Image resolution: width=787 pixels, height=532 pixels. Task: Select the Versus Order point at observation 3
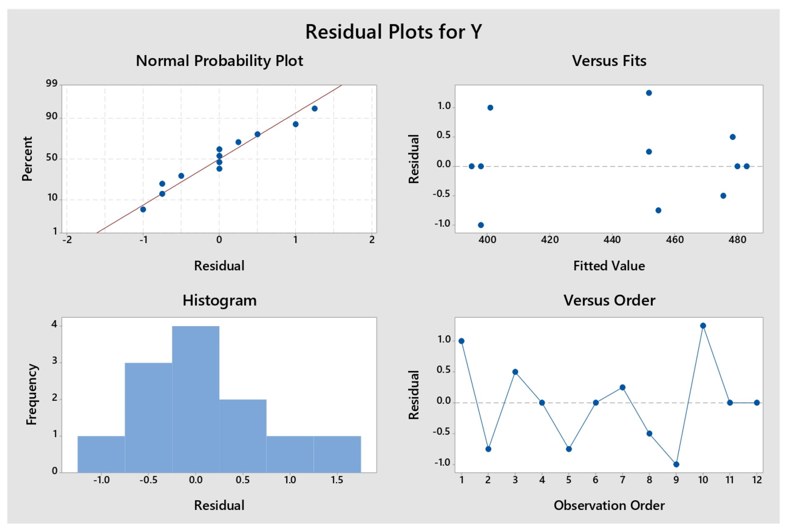pyautogui.click(x=515, y=372)
